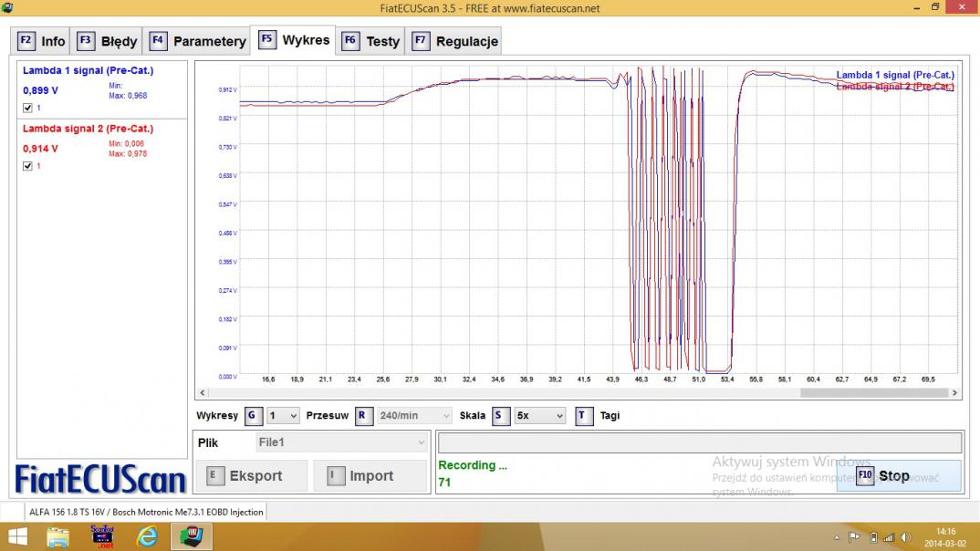Click the R key icon beside Przesuw

[364, 416]
